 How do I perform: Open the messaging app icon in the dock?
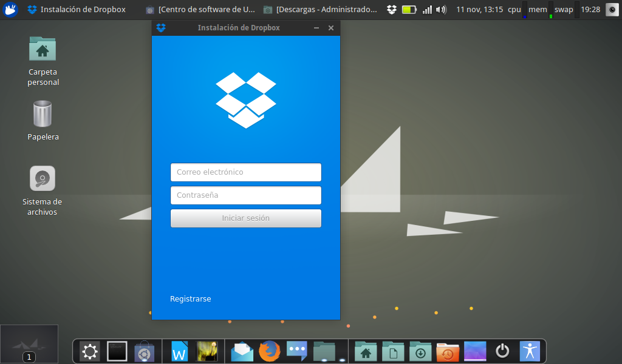coord(296,351)
